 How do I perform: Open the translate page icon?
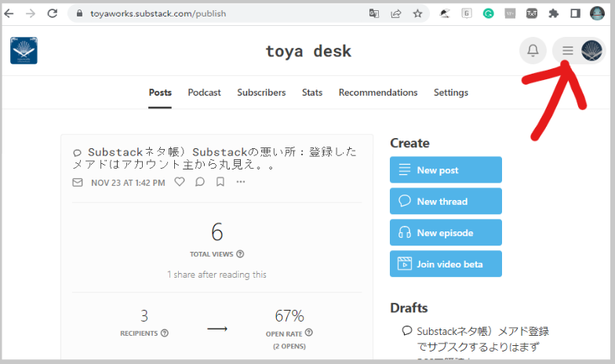point(373,14)
